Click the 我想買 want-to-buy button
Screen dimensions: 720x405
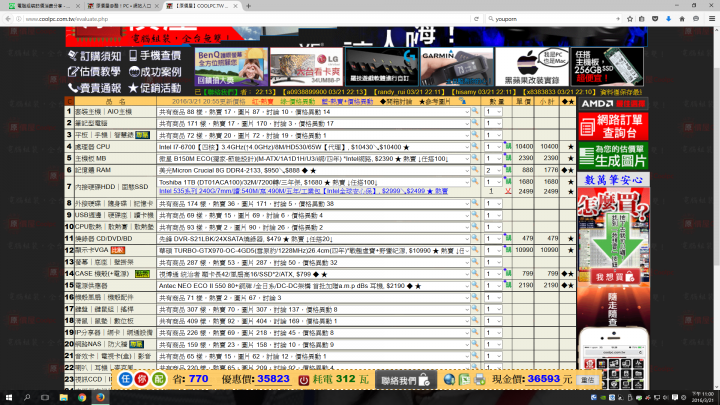[615, 276]
